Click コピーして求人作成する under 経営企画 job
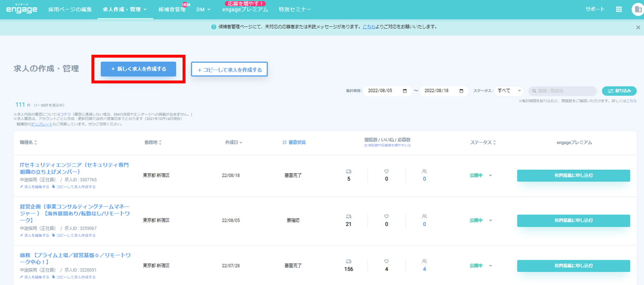 (74, 235)
